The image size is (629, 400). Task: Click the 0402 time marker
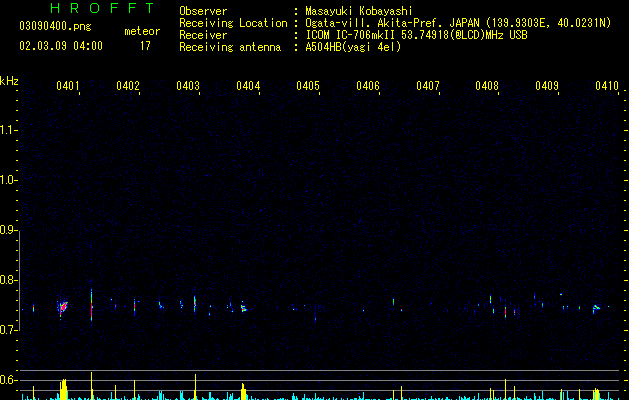pos(128,86)
